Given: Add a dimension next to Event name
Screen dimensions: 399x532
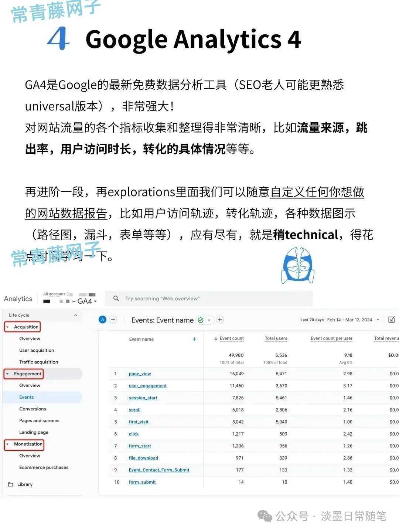Looking at the screenshot, I should click(194, 339).
